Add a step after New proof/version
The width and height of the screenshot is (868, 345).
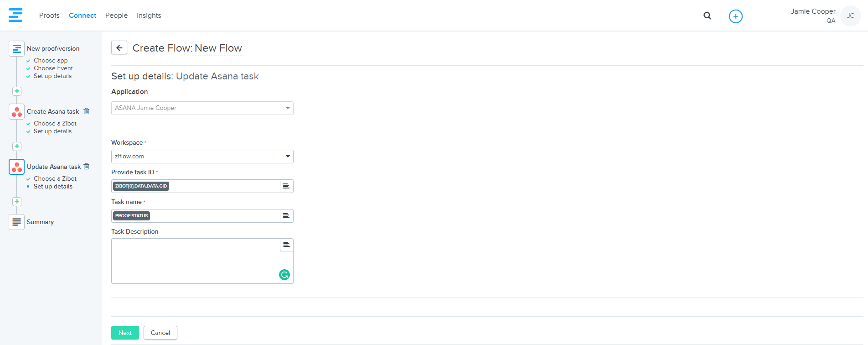[17, 91]
